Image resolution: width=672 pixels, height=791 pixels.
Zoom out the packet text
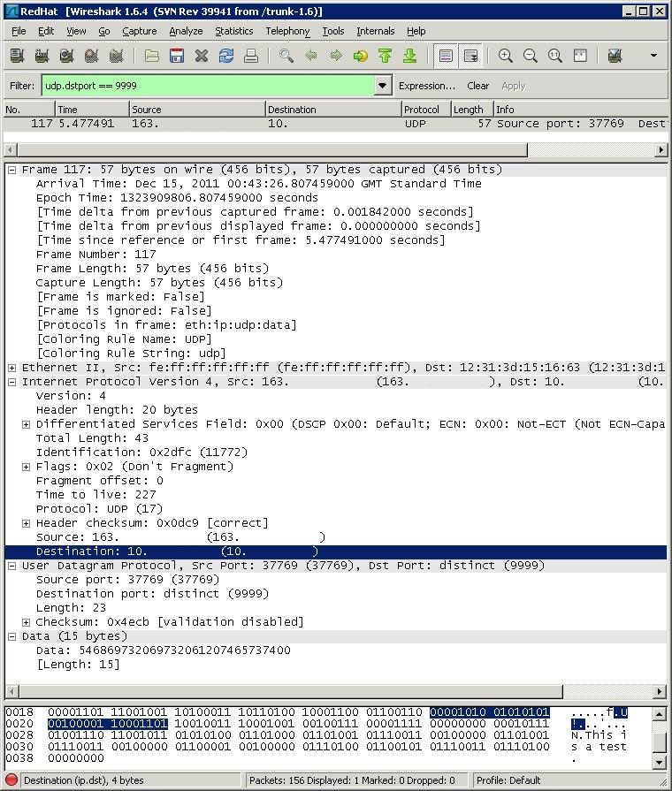[x=531, y=56]
